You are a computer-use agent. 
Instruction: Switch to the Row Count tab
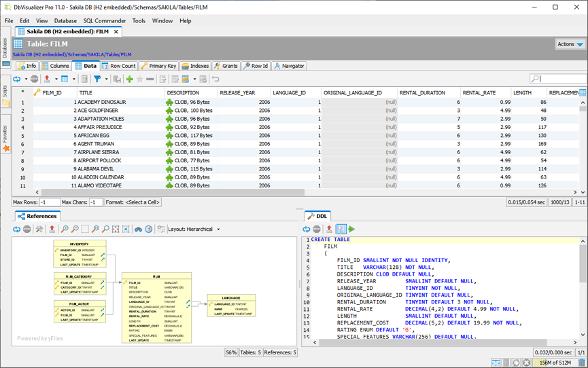click(x=119, y=66)
